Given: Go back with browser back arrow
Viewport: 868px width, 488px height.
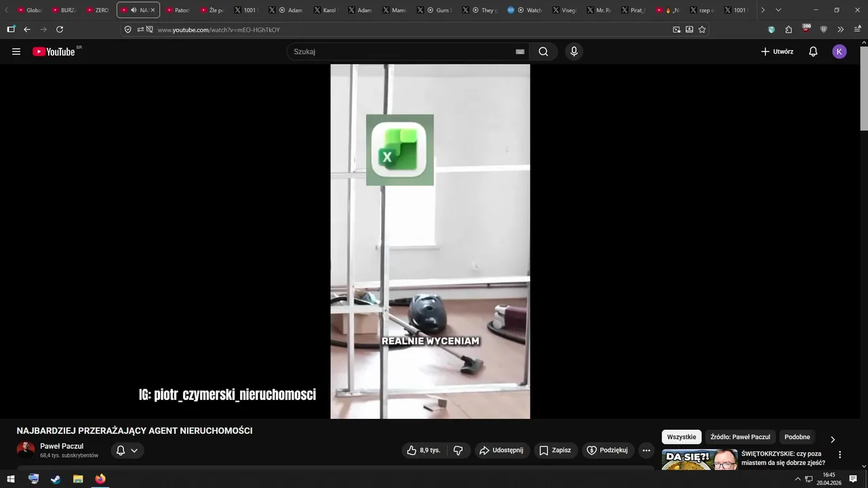Looking at the screenshot, I should click(27, 30).
